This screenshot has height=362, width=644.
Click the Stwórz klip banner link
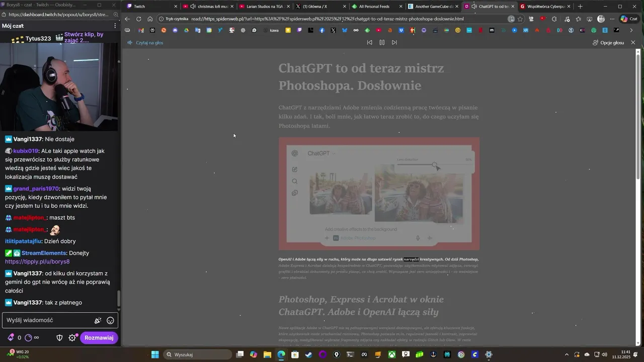[84, 38]
